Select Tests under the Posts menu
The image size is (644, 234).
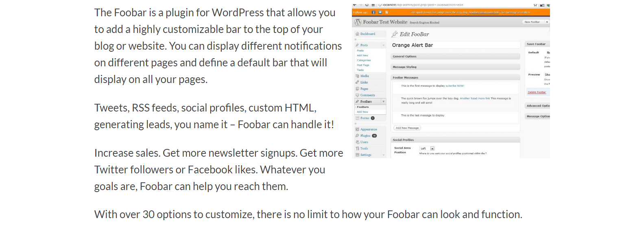tap(360, 70)
